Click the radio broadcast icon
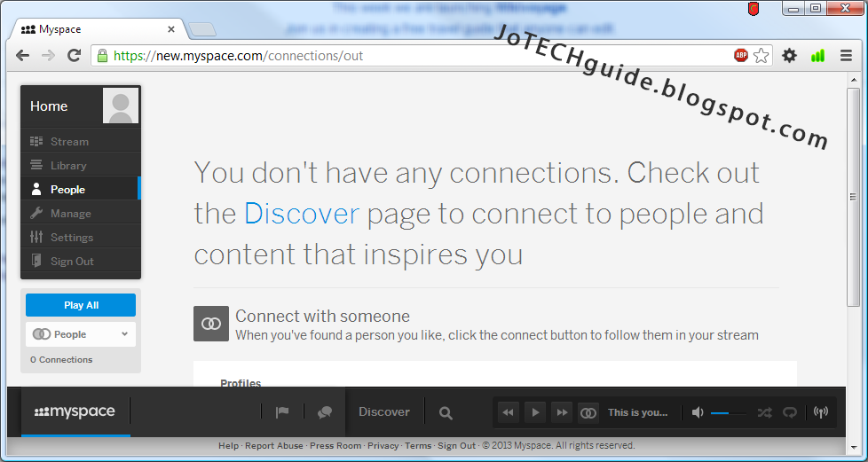The height and width of the screenshot is (462, 868). tap(821, 412)
